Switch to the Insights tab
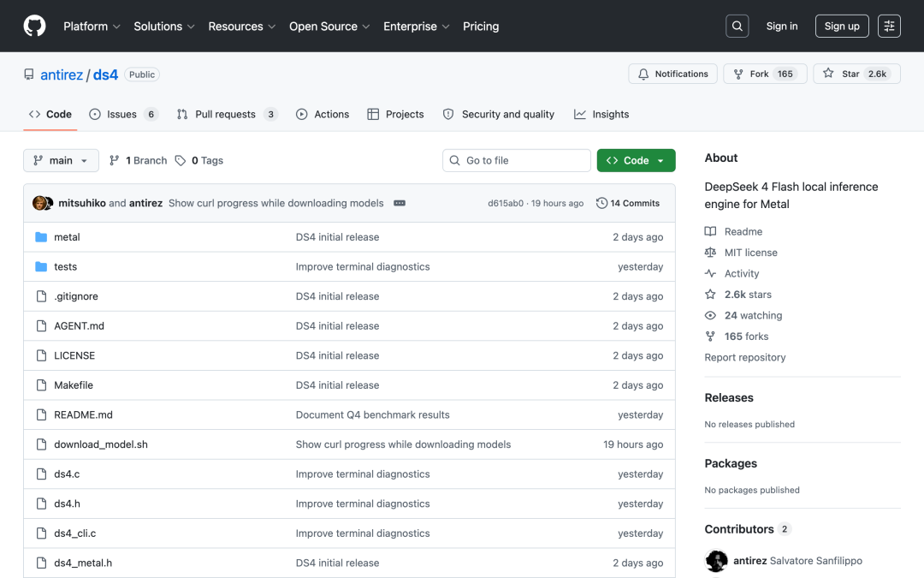Image resolution: width=924 pixels, height=578 pixels. pyautogui.click(x=601, y=115)
